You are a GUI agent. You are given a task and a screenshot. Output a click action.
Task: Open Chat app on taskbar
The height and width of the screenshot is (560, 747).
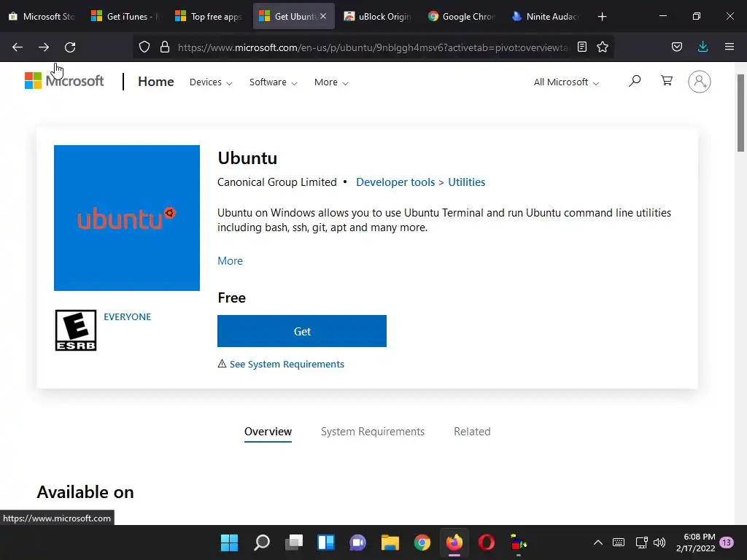point(357,542)
